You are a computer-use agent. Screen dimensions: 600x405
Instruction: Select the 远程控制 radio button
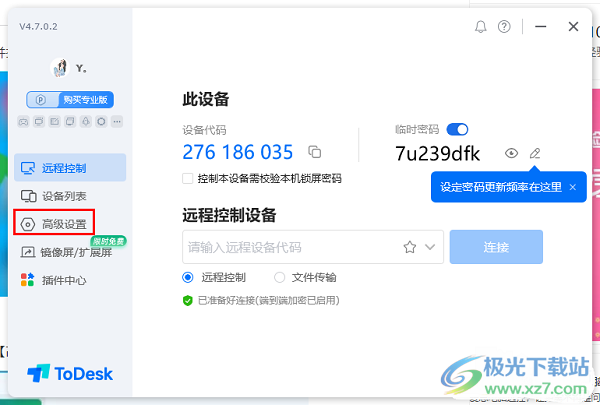click(x=188, y=277)
